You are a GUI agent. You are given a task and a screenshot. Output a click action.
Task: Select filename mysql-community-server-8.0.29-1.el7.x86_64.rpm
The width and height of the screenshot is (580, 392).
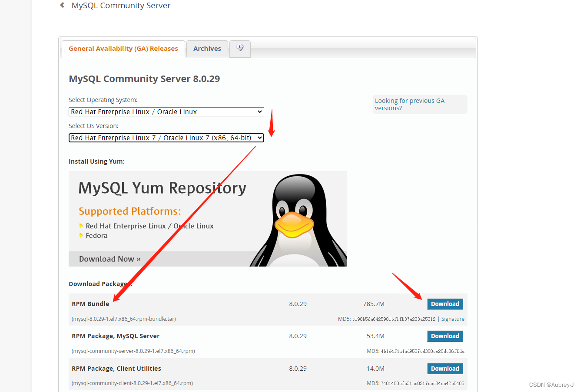[x=133, y=351]
